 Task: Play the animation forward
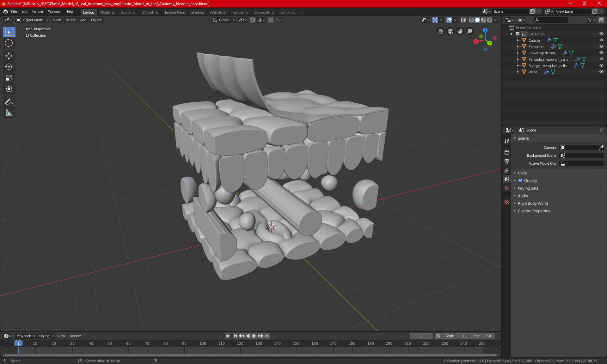coord(254,336)
